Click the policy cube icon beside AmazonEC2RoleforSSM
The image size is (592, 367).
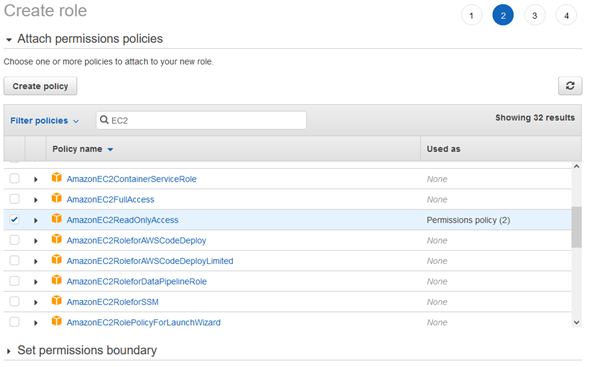57,300
